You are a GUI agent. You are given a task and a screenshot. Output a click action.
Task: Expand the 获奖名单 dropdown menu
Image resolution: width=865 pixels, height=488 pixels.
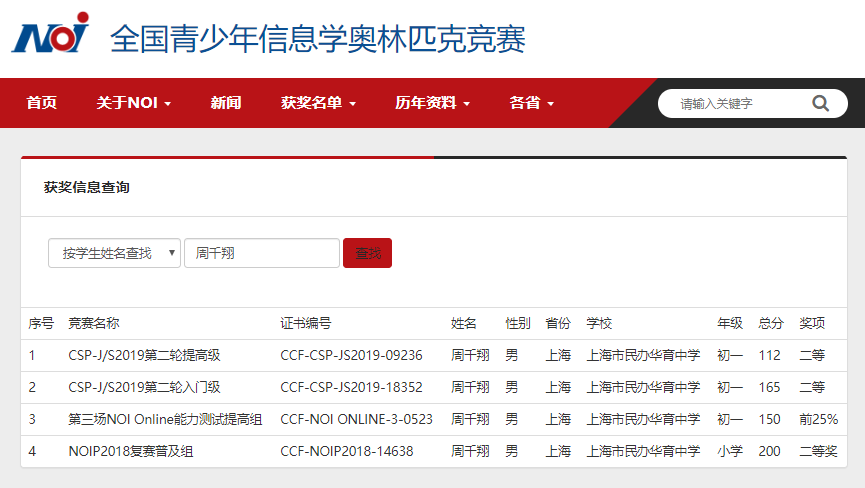pyautogui.click(x=318, y=103)
